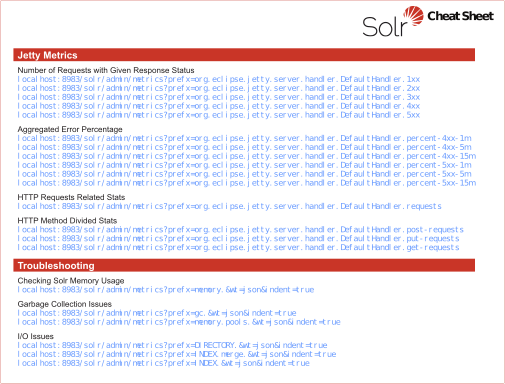Follow the percent-4xx-1m link
The width and height of the screenshot is (505, 384).
point(245,138)
